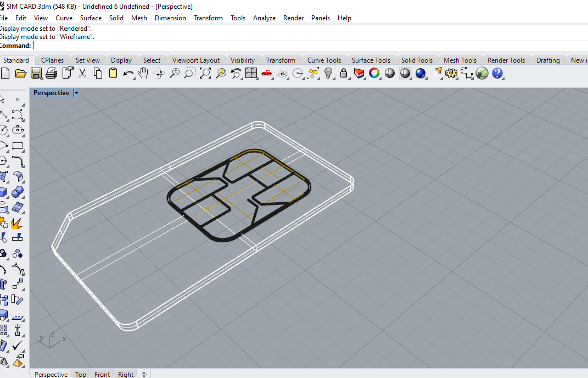Open the construction plane (CPlane) tool
Viewport: 588px width, 378px height.
pos(282,74)
